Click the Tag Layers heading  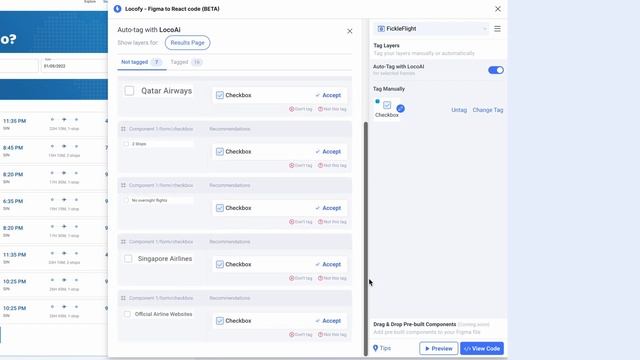386,46
